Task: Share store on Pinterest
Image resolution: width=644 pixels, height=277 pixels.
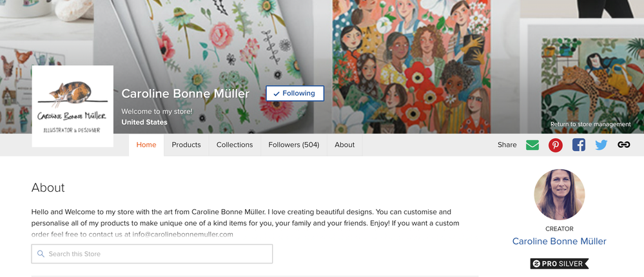Action: coord(556,145)
